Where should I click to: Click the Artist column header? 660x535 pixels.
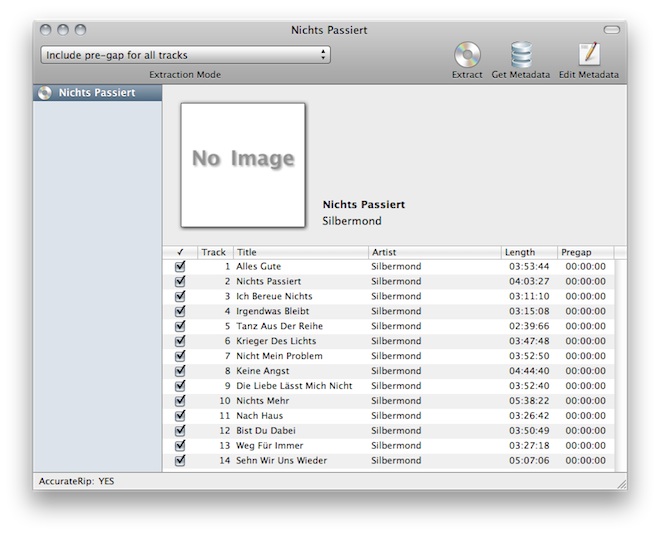click(434, 252)
